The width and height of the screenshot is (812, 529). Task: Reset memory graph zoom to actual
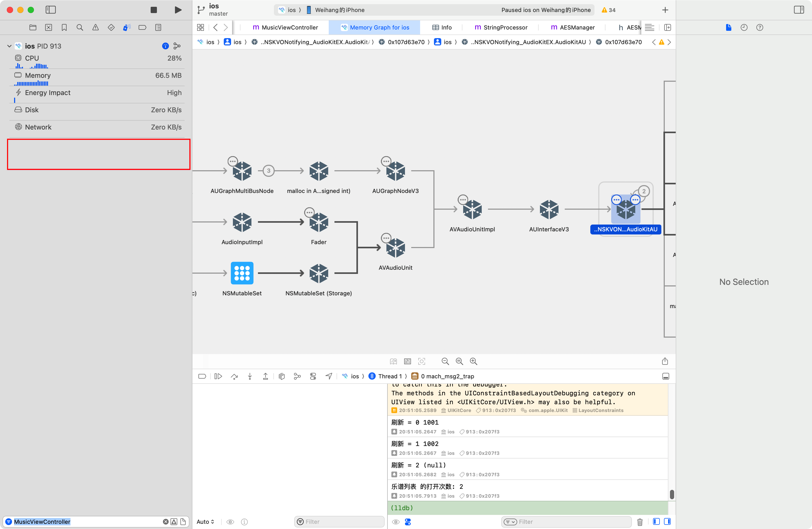coord(459,361)
